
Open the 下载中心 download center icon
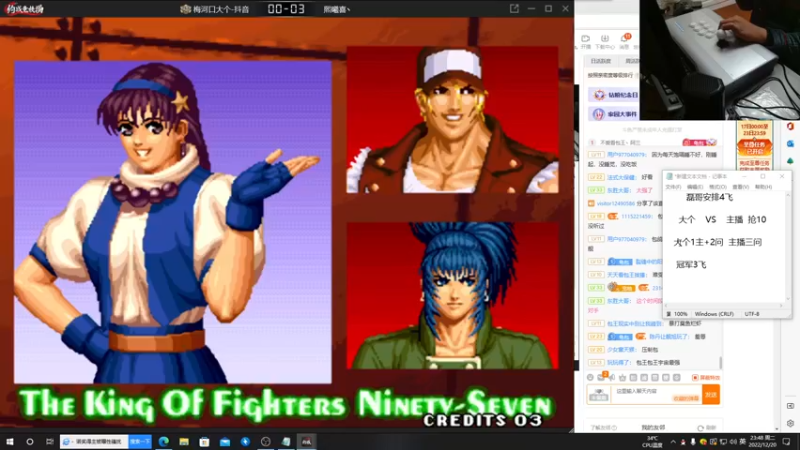(605, 42)
